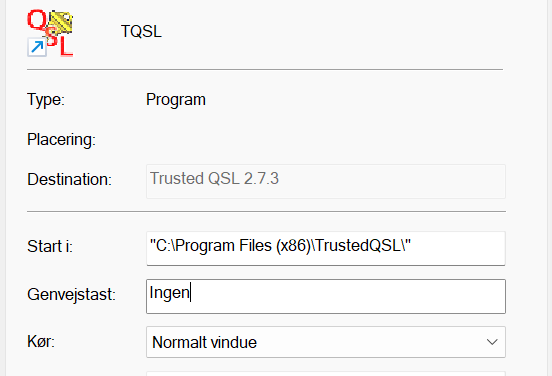Click the Type label
552x376 pixels.
[46, 100]
